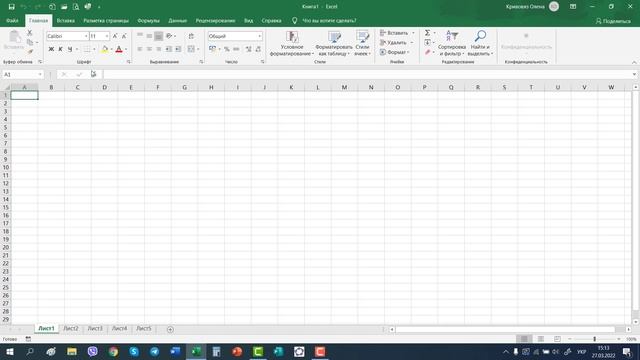The width and height of the screenshot is (640, 360).
Task: Toggle Align Right horizontal alignment
Action: pyautogui.click(x=158, y=49)
